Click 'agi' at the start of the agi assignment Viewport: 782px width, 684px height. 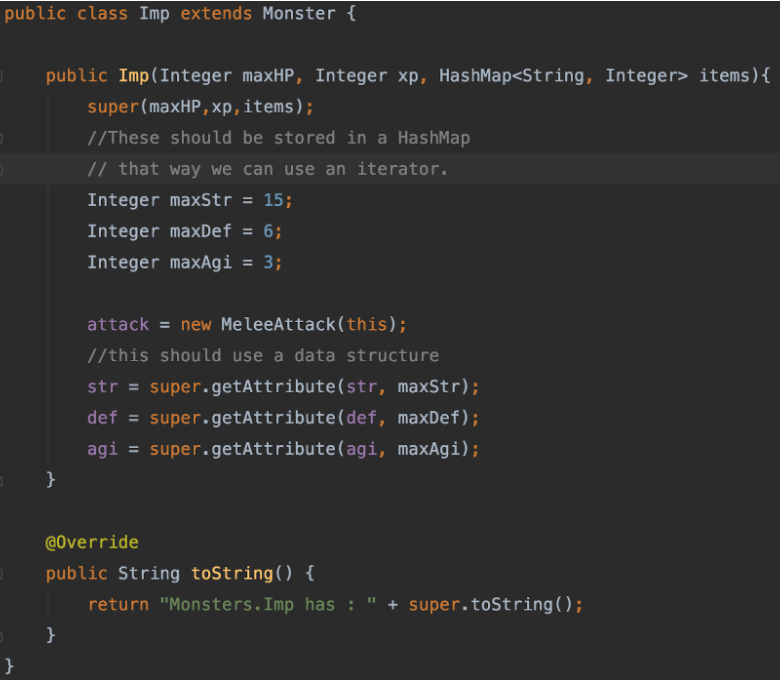(x=103, y=450)
